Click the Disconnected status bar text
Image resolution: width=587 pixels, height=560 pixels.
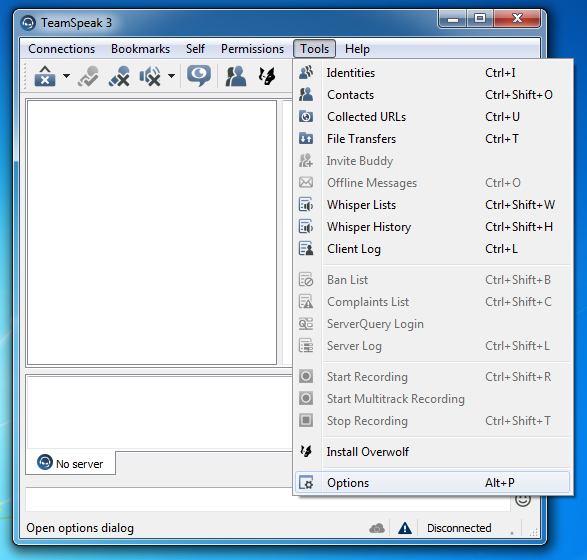click(x=459, y=528)
